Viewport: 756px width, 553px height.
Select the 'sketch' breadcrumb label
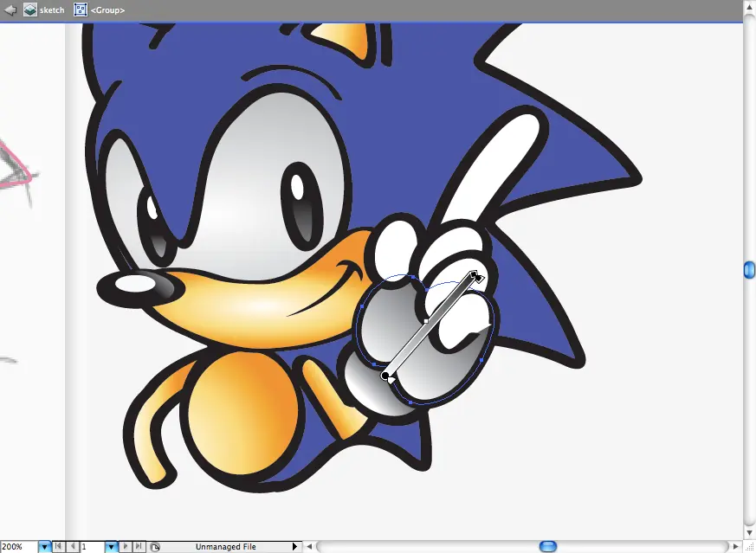pyautogui.click(x=52, y=10)
